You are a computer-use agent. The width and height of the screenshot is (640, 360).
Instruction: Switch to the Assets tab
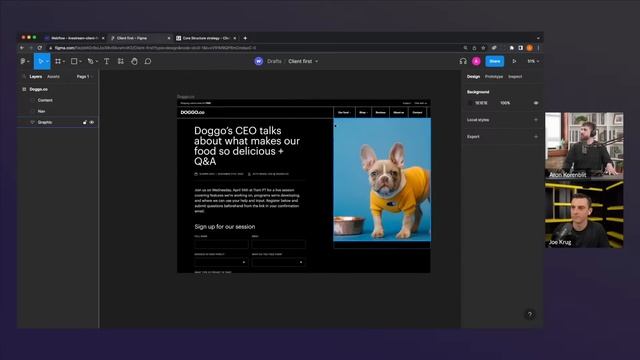pyautogui.click(x=53, y=76)
